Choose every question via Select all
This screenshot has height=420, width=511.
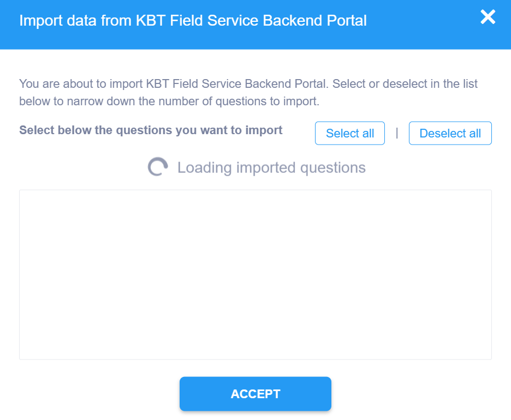click(350, 134)
